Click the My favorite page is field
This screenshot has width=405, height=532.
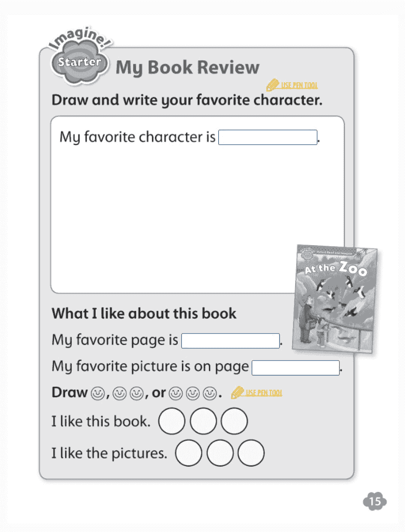point(231,341)
